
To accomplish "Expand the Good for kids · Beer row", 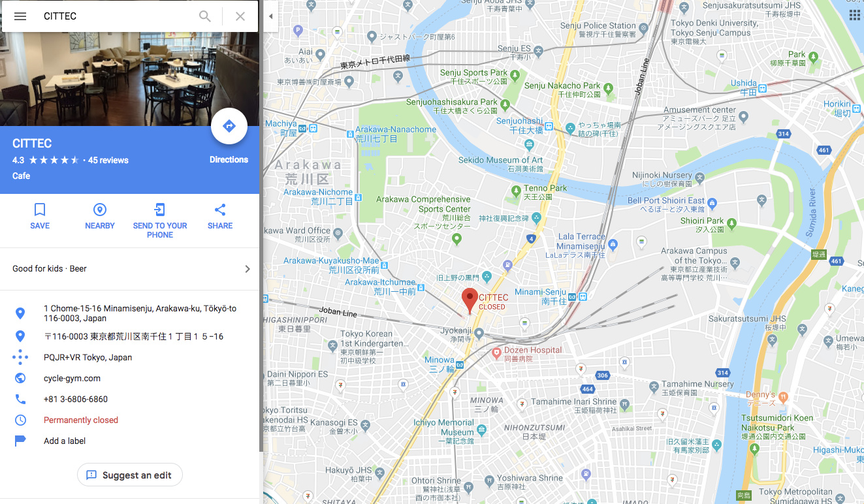I will (130, 269).
